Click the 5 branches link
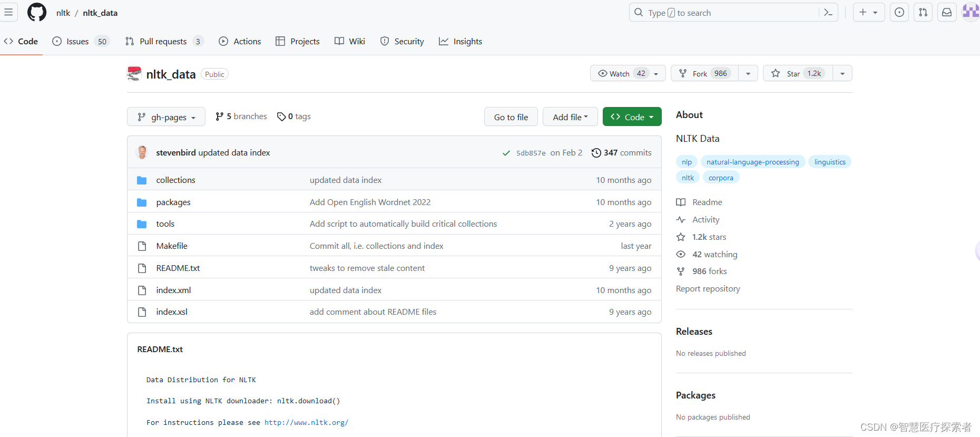 pyautogui.click(x=241, y=116)
